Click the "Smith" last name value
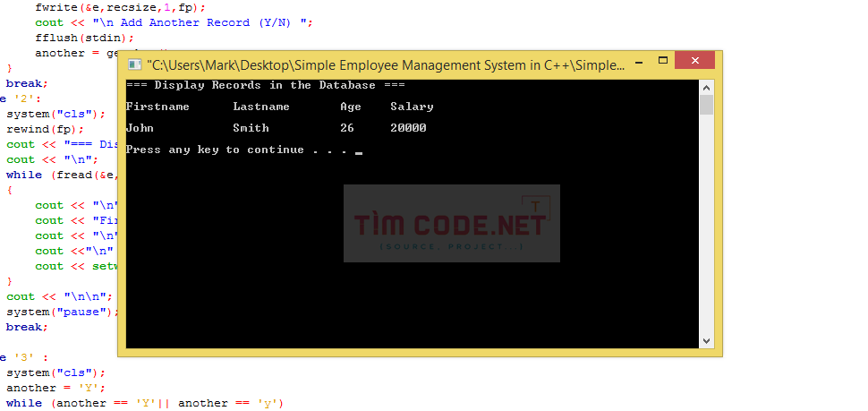868x411 pixels. (251, 128)
